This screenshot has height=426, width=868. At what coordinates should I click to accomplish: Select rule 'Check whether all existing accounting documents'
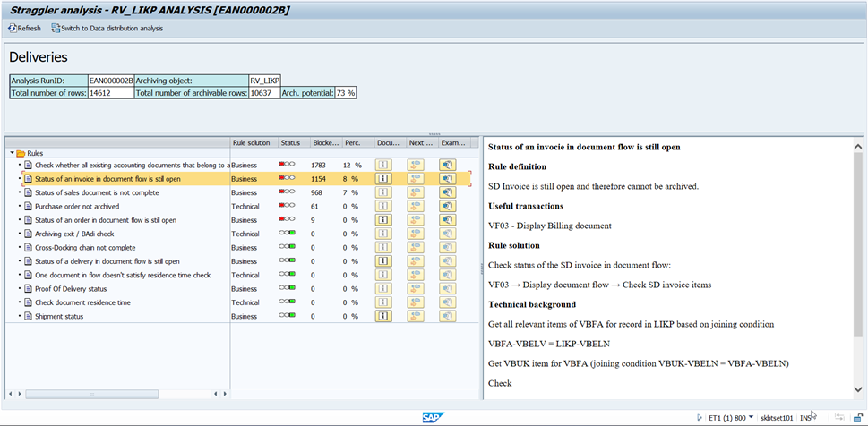(133, 165)
